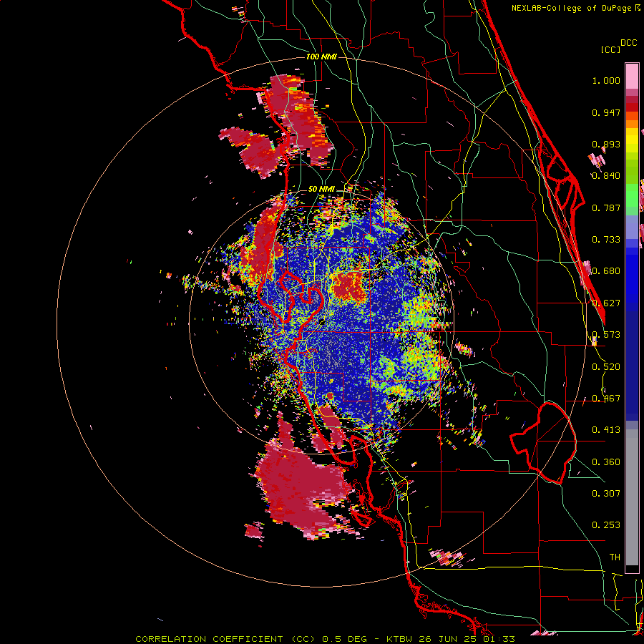Click the 01:33 timestamp in caption

click(498, 639)
